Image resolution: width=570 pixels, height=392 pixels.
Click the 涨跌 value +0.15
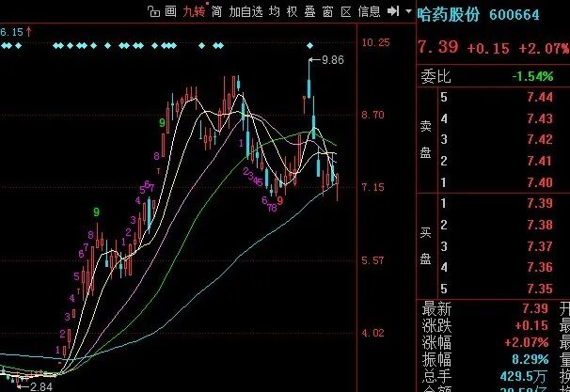[x=531, y=325]
